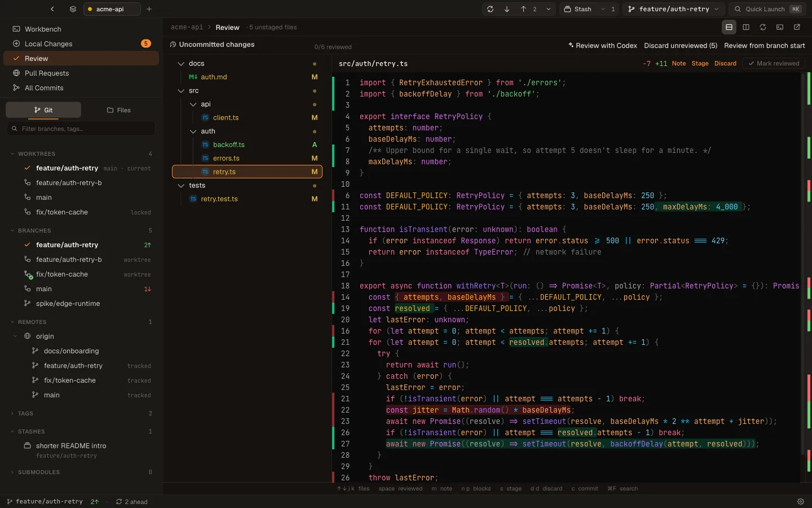Switch to the Git tab
The height and width of the screenshot is (508, 812).
coord(43,110)
